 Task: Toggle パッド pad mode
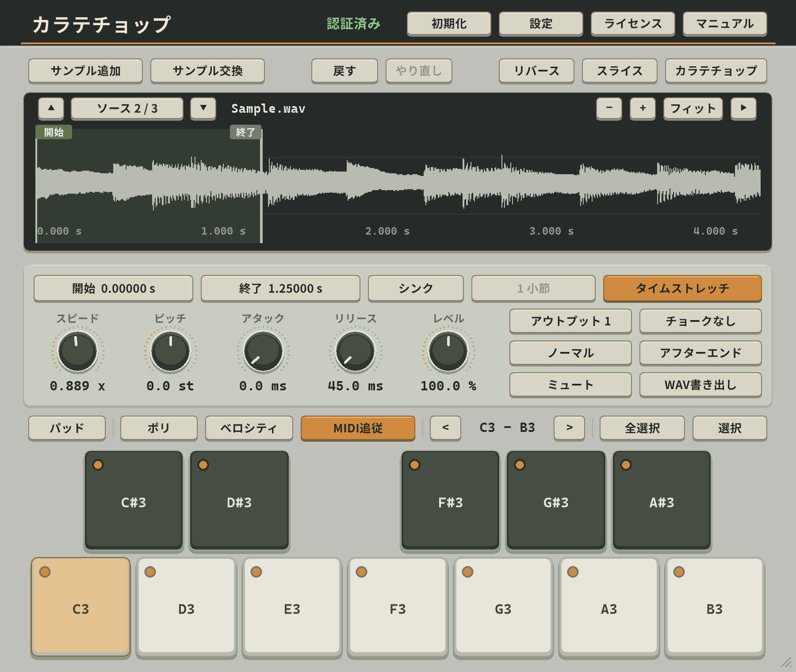click(67, 428)
